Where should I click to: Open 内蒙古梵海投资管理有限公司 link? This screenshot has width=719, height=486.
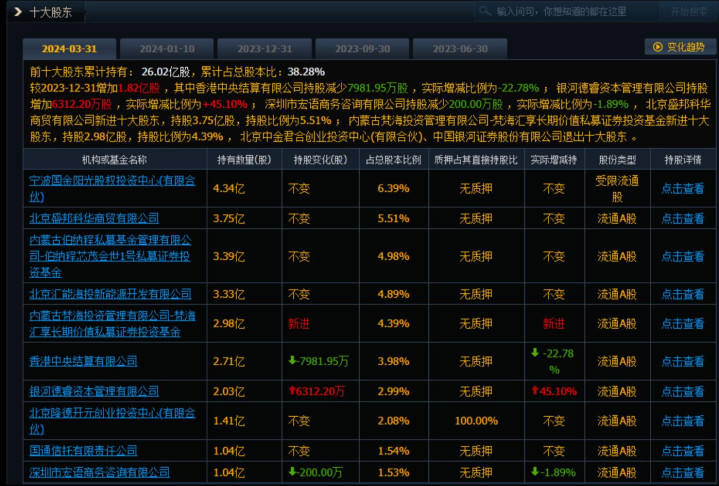112,324
